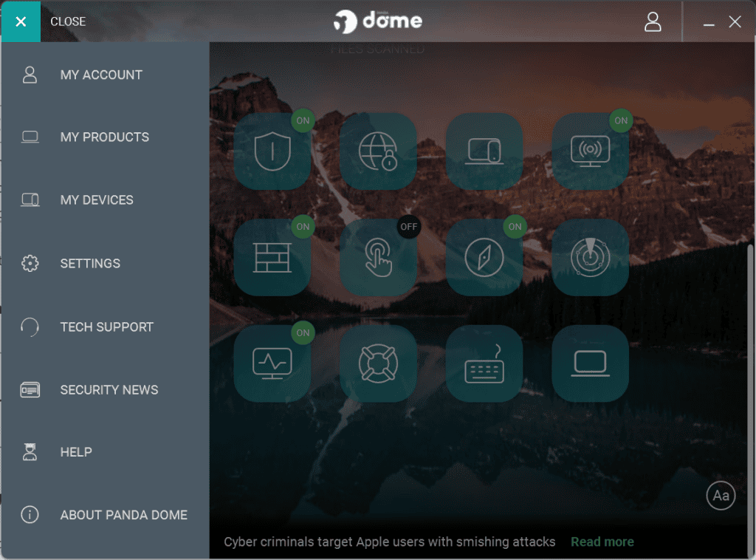
Task: Open the Rescue Kit lifebuoy tile
Action: point(379,363)
